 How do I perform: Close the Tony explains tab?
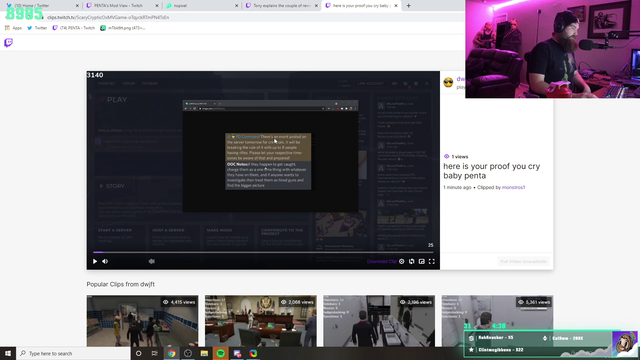click(316, 6)
